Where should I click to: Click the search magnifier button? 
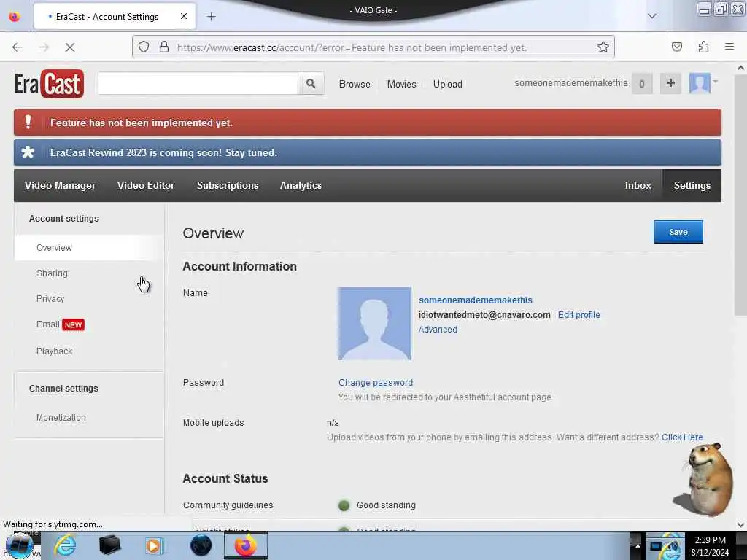(x=311, y=84)
